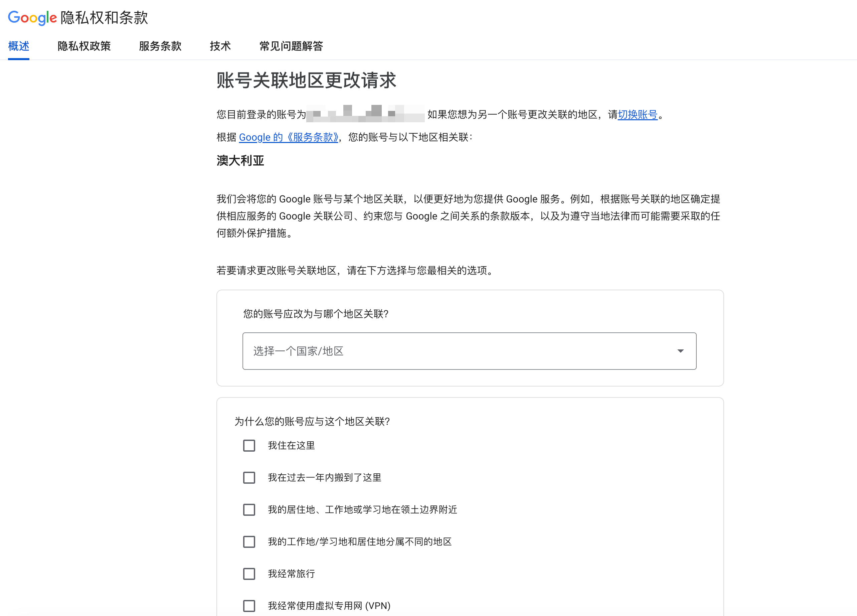Check the 我住在这里 checkbox
The height and width of the screenshot is (616, 857).
[x=249, y=446]
